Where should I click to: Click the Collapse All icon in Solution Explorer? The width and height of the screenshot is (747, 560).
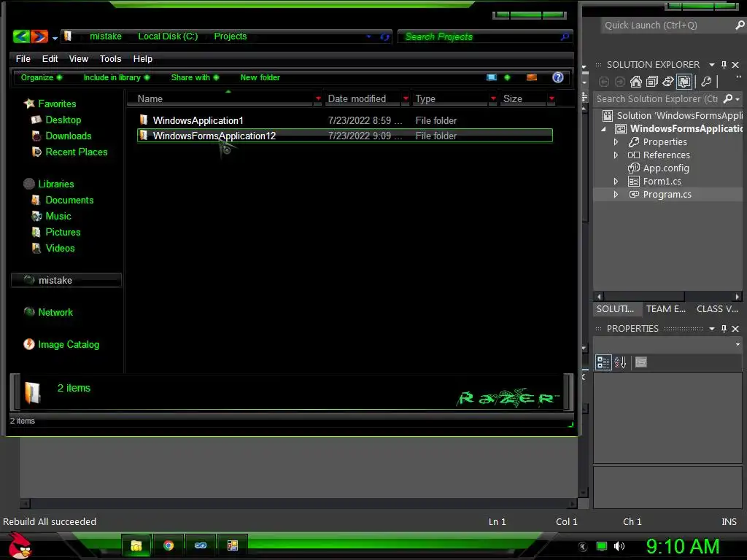[652, 82]
